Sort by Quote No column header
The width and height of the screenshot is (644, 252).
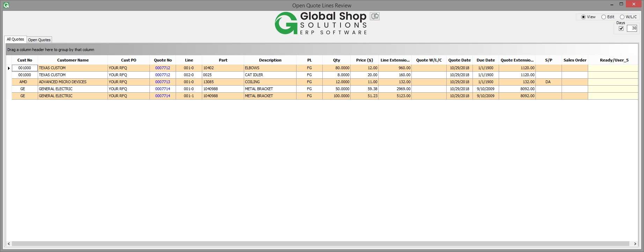coord(163,60)
